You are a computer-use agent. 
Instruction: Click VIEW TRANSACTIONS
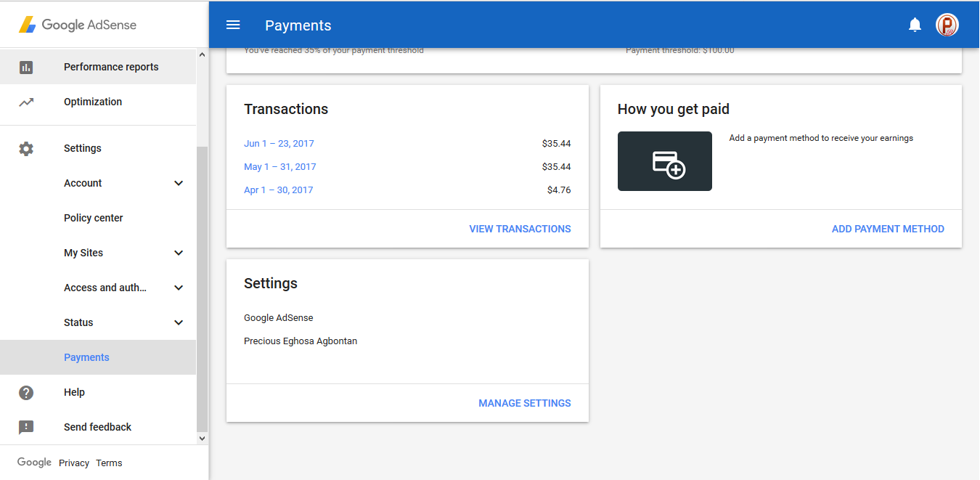tap(520, 229)
